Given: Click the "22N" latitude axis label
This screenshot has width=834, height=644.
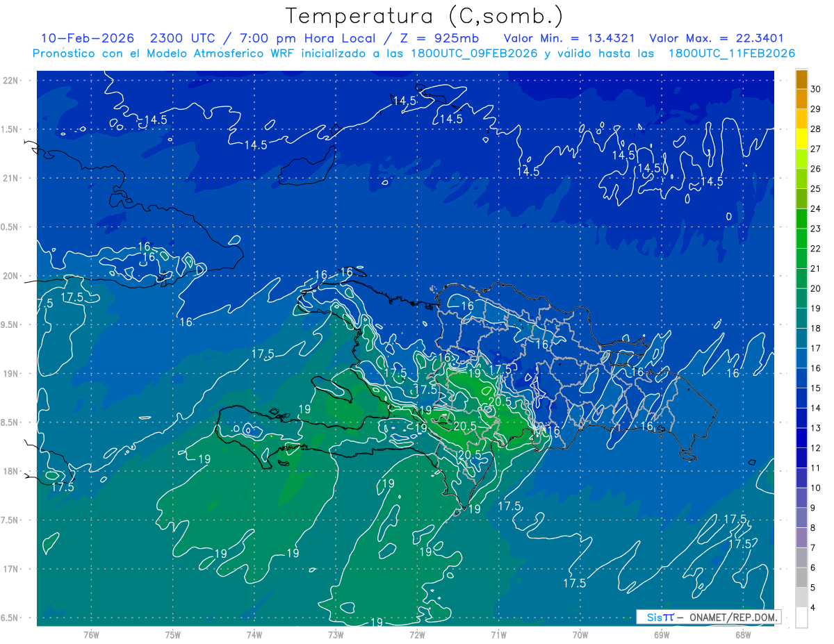Looking at the screenshot, I should tap(11, 81).
